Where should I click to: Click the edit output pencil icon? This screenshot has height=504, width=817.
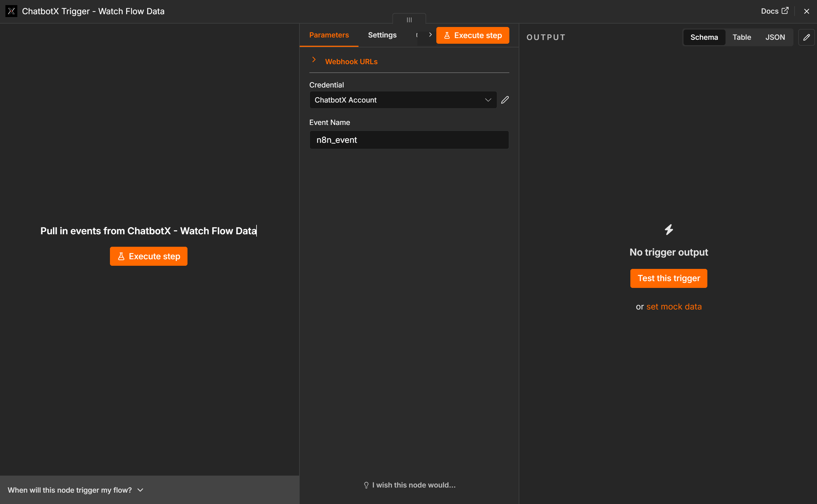coord(806,37)
